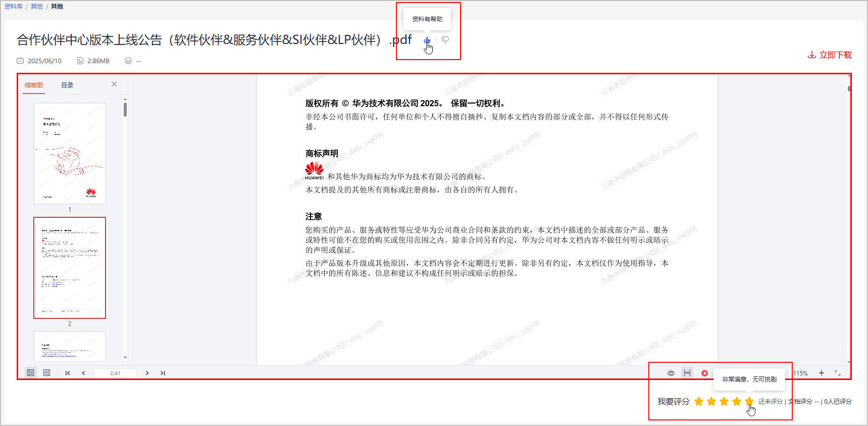Click the smiley rating icon near title
This screenshot has width=868, height=426.
point(128,61)
